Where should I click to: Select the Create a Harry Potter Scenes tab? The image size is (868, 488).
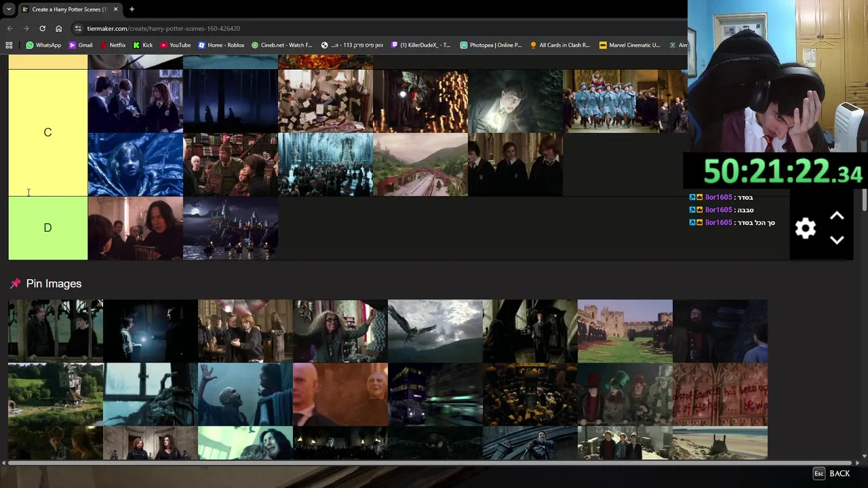pos(69,9)
